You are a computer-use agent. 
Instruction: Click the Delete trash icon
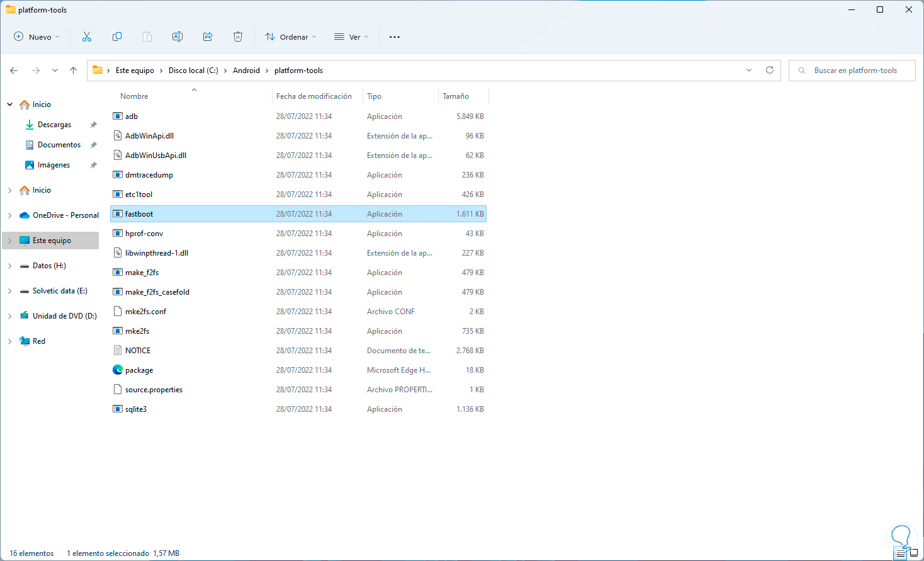(x=238, y=37)
